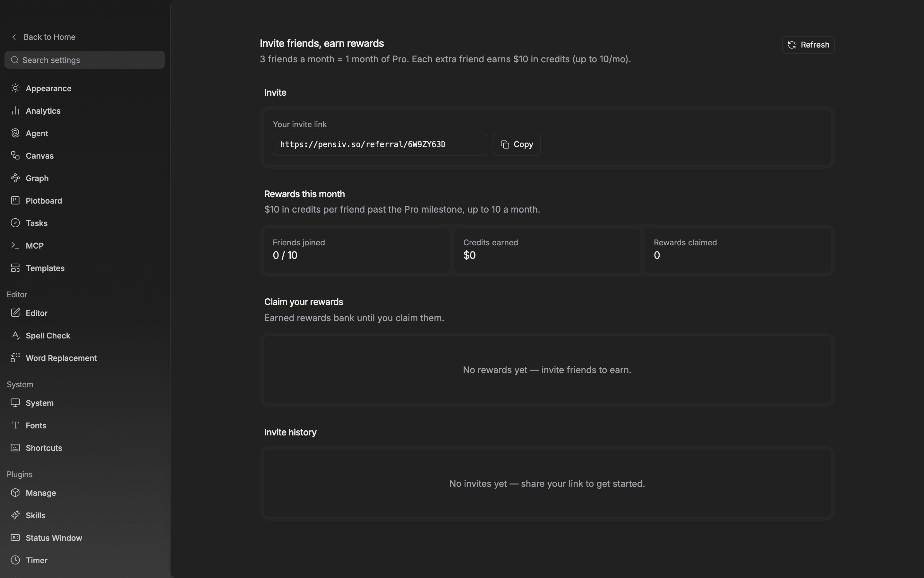Go Back to Home
The height and width of the screenshot is (578, 924).
coord(44,37)
